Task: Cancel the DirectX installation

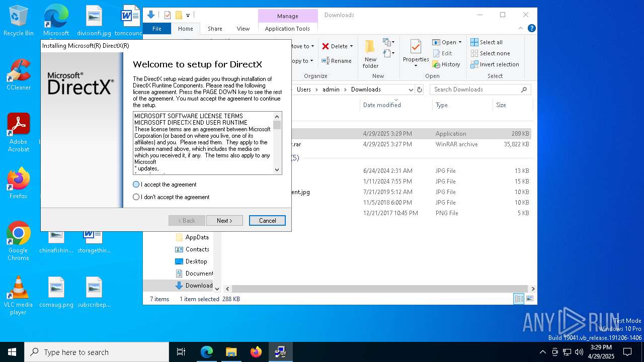Action: point(267,221)
